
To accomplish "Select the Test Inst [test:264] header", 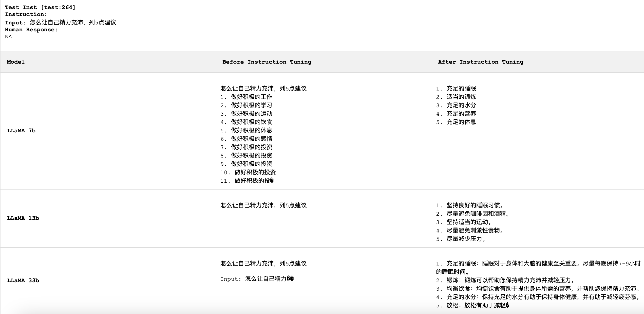I will pyautogui.click(x=40, y=7).
